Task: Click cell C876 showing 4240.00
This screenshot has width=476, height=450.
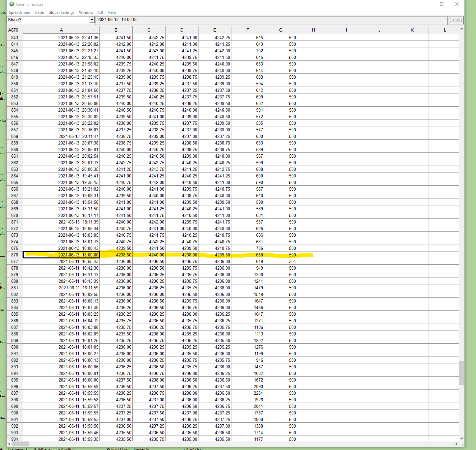Action: (x=149, y=255)
